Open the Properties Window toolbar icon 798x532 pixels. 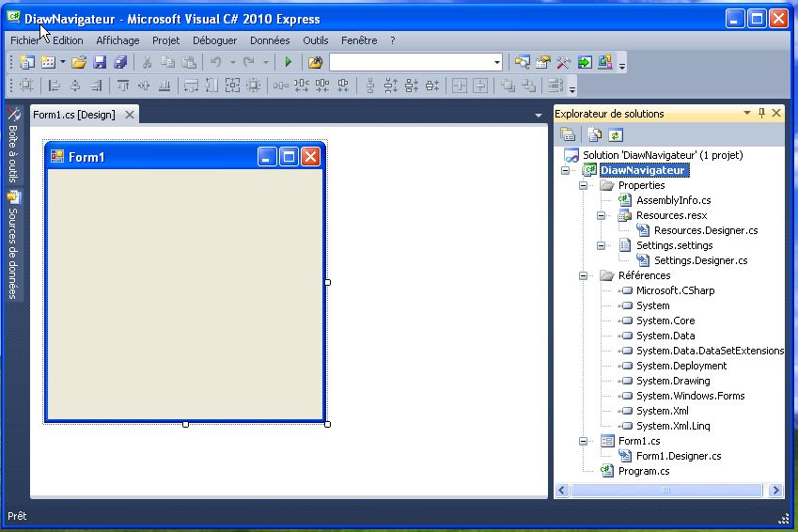tap(543, 62)
